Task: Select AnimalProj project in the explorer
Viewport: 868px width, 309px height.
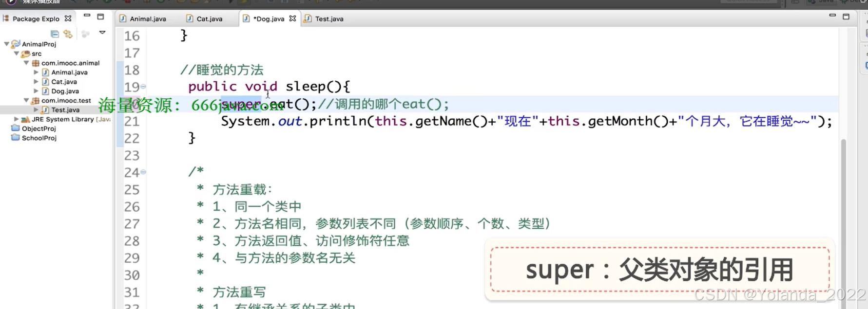Action: (x=39, y=44)
